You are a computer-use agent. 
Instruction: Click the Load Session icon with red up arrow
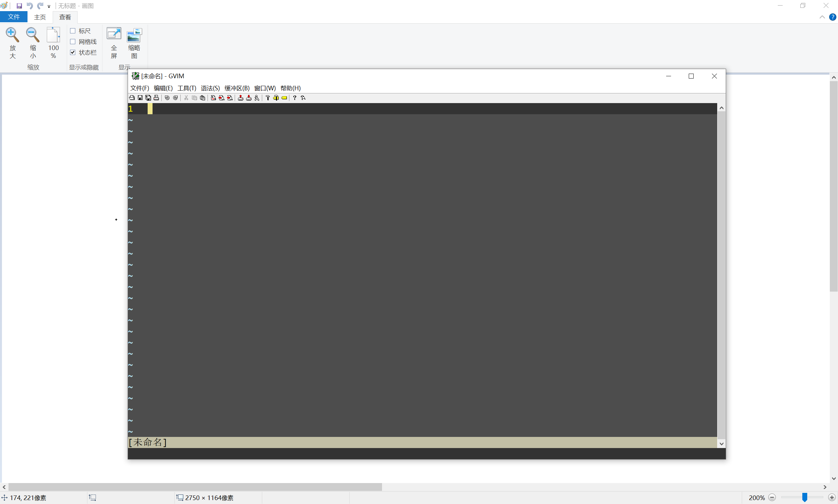241,98
